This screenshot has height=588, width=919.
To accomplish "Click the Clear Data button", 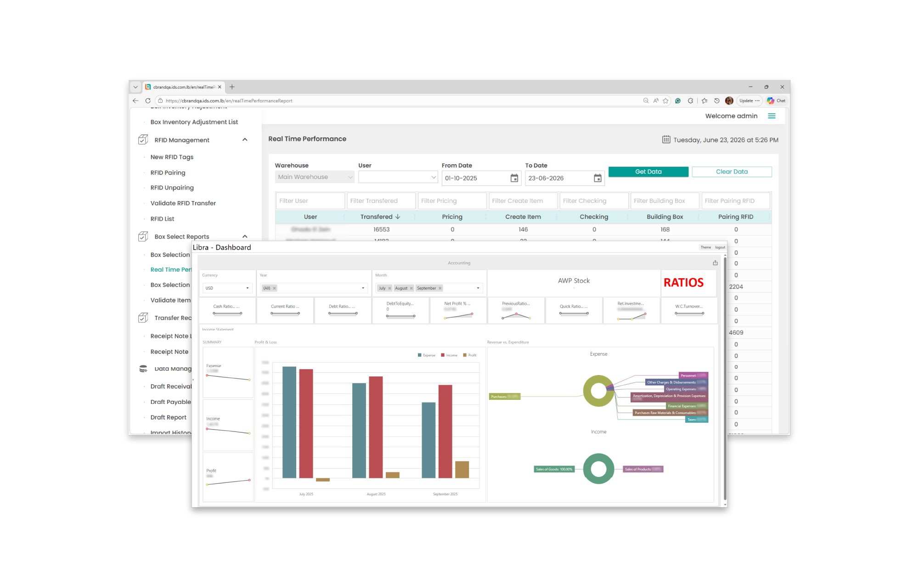I will click(732, 172).
